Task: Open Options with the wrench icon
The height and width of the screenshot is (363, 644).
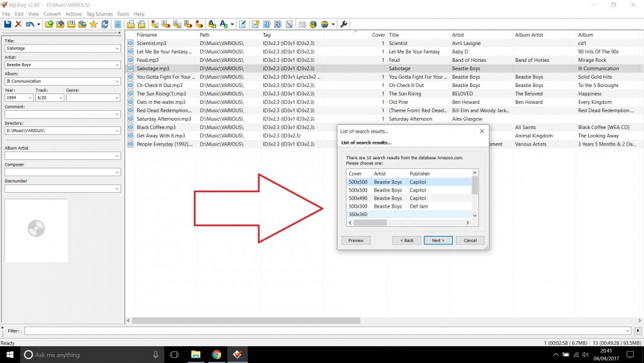Action: pos(344,25)
